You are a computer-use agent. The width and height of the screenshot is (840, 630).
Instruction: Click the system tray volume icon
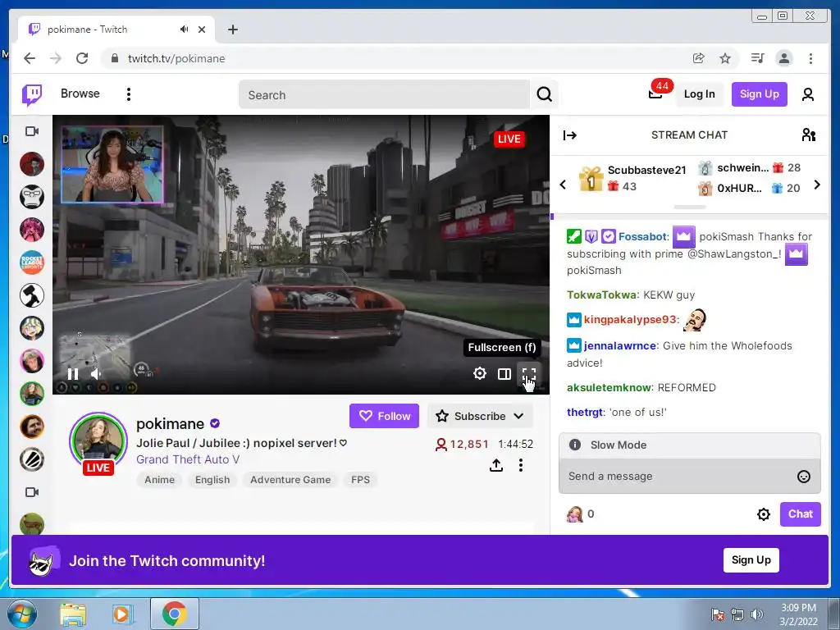tap(757, 614)
